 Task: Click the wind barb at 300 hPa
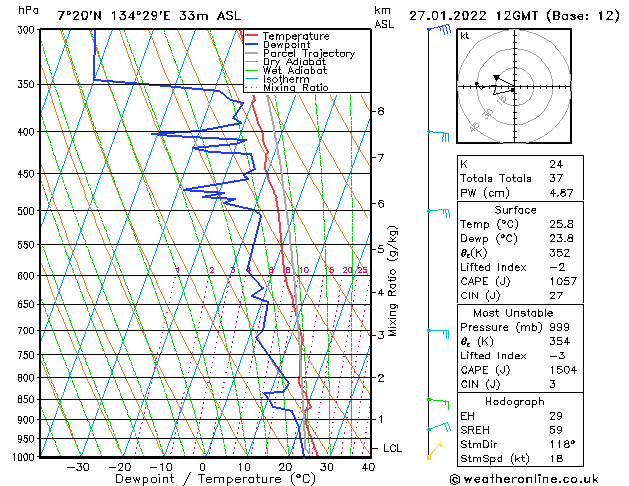pyautogui.click(x=440, y=29)
